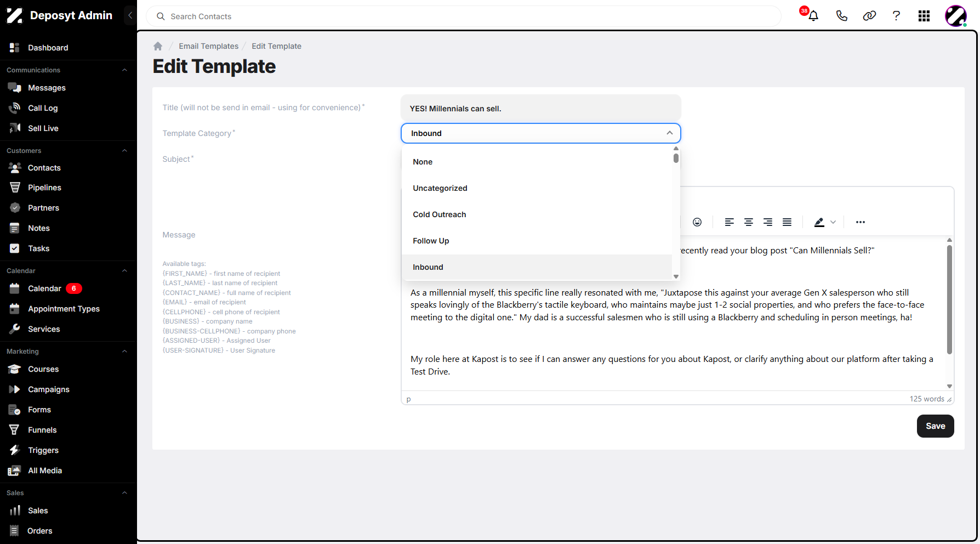Collapse the Sales sidebar section
This screenshot has height=544, width=980.
point(124,493)
